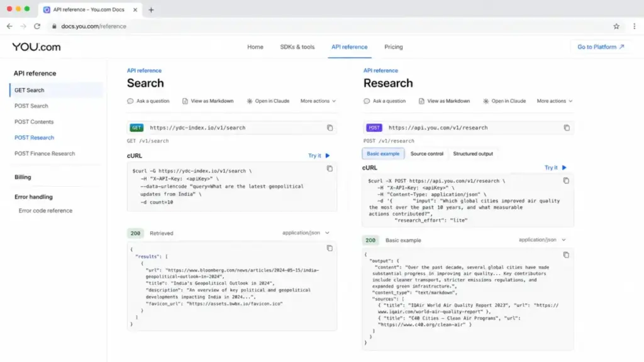Select GET Search in the sidebar
Image resolution: width=644 pixels, height=362 pixels.
pyautogui.click(x=57, y=90)
